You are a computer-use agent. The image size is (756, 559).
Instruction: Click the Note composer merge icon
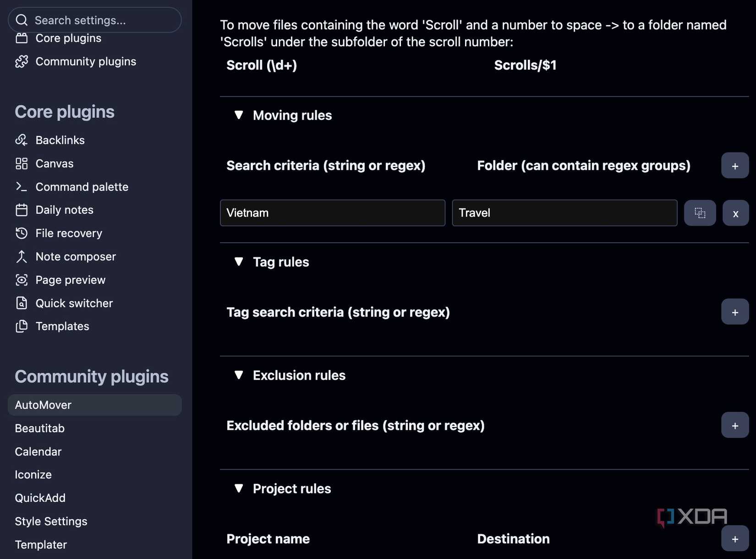point(22,256)
